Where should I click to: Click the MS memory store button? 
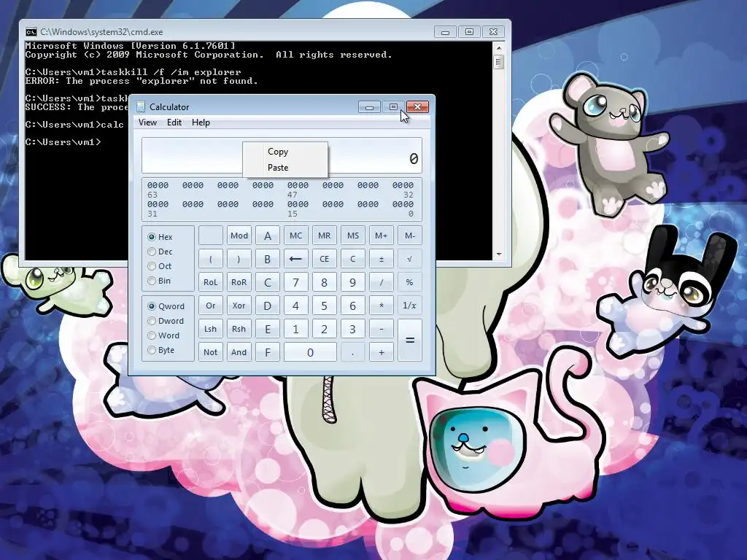pyautogui.click(x=352, y=236)
